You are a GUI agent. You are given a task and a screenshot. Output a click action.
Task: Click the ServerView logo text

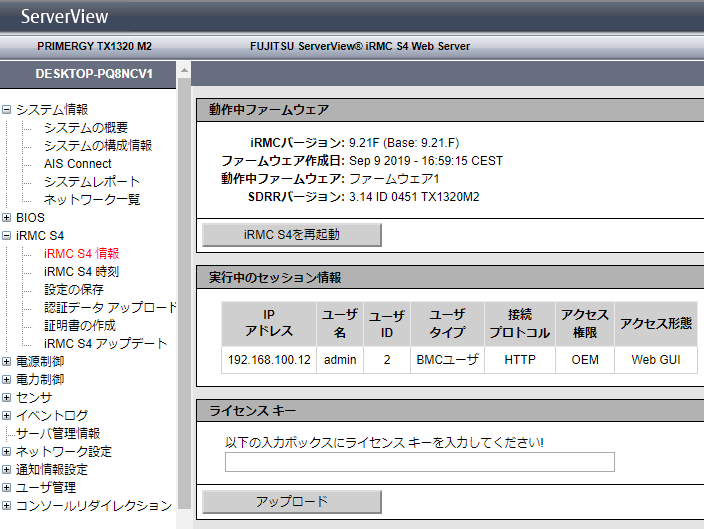[x=65, y=17]
